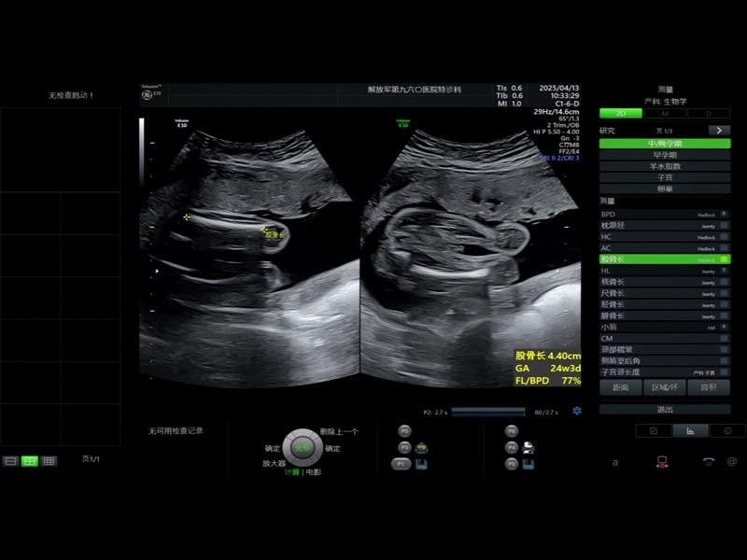Select the 早孕期 study
The width and height of the screenshot is (747, 560).
[x=665, y=155]
